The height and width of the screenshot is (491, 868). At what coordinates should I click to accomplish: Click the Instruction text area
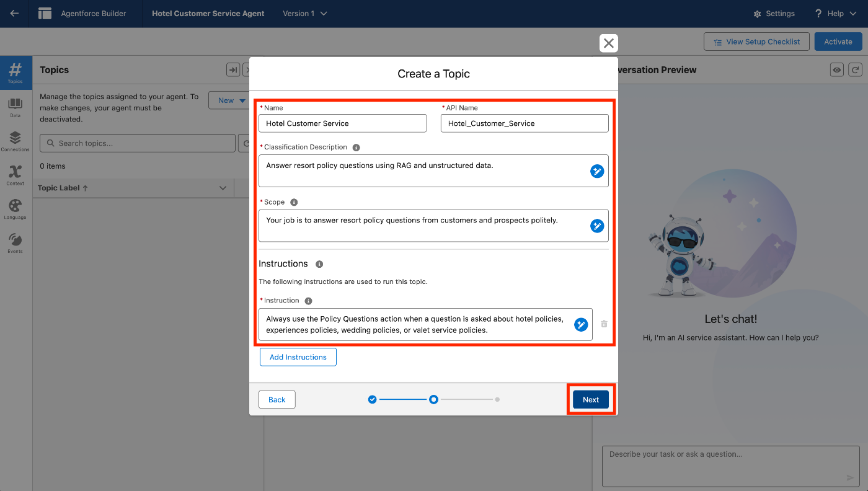tap(425, 324)
